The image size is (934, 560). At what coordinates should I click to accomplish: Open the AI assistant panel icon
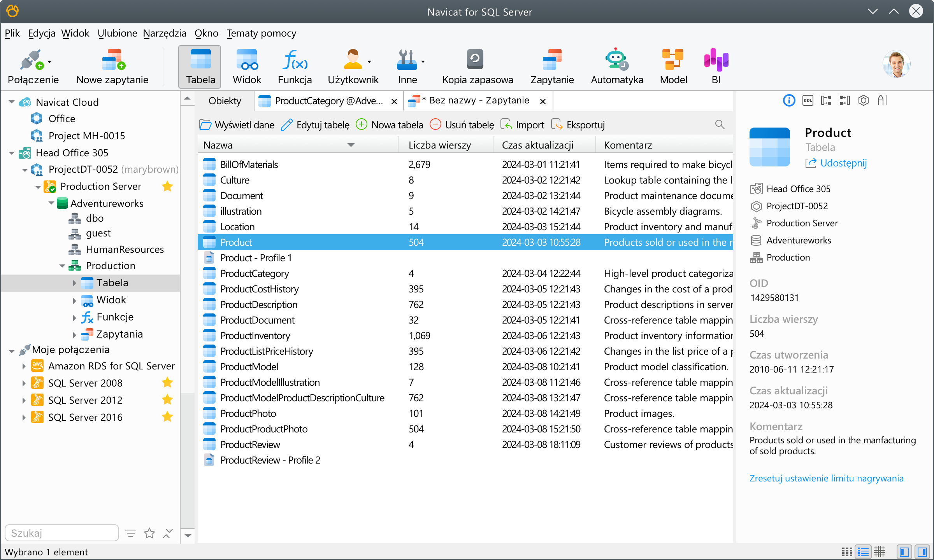(883, 101)
